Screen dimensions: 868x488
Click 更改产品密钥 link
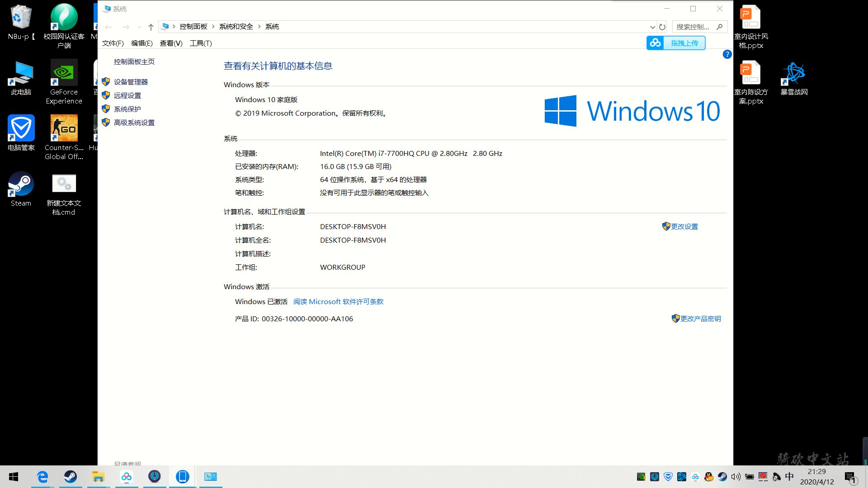(701, 319)
